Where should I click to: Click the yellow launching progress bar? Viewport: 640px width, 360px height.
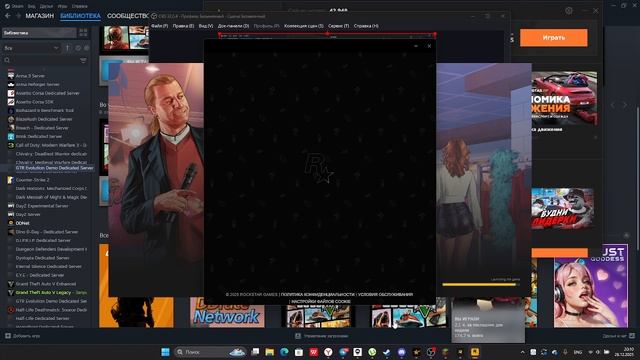click(479, 284)
